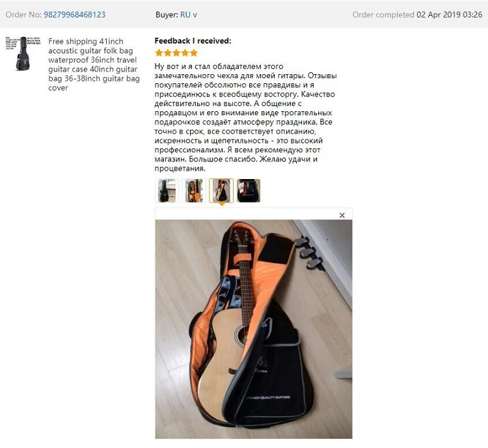This screenshot has width=488, height=448.
Task: Click the Feedback I received heading
Action: (193, 41)
